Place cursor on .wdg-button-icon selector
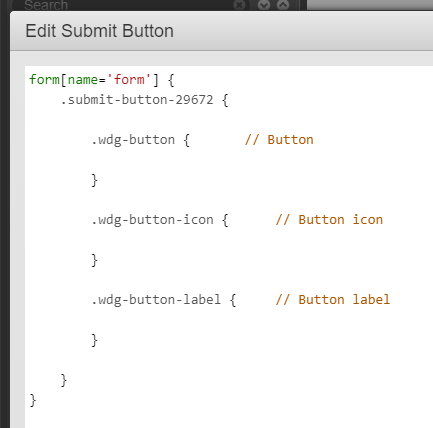The height and width of the screenshot is (428, 433). coord(152,220)
